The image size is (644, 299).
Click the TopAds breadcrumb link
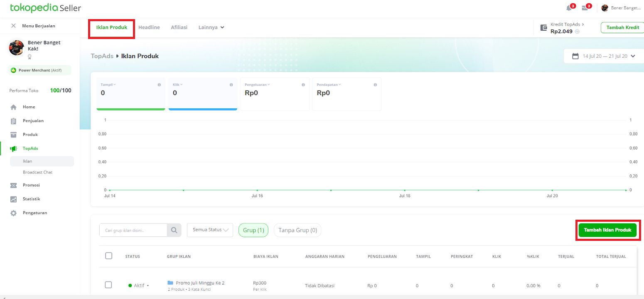point(102,56)
